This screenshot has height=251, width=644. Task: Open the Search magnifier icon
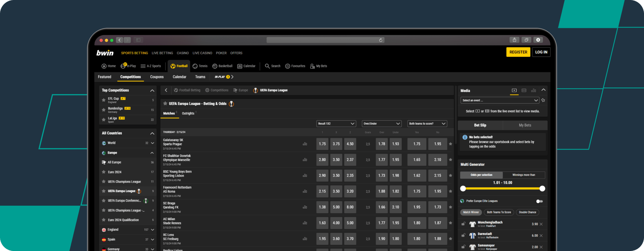coord(267,66)
